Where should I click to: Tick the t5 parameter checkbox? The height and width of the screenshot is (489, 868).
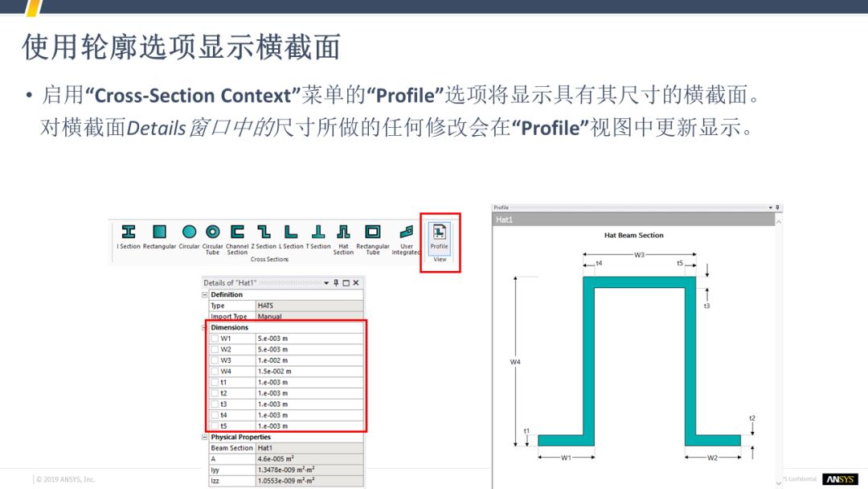(x=215, y=426)
